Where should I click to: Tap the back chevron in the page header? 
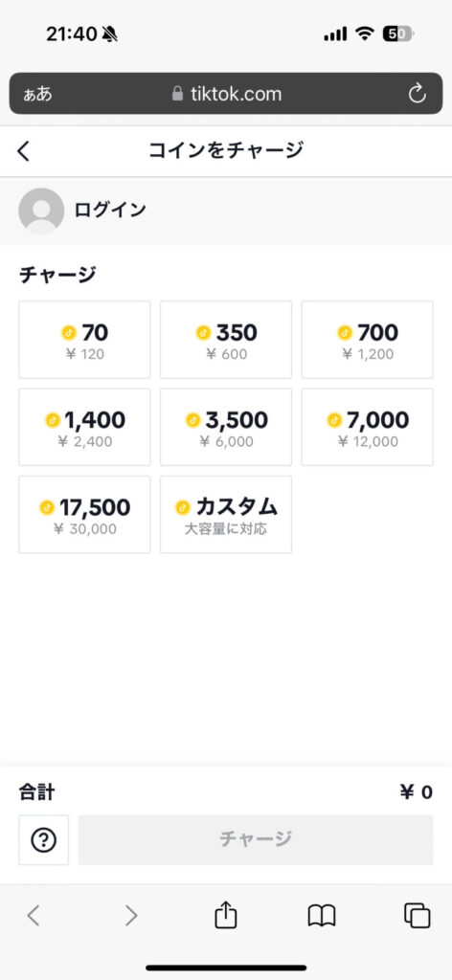coord(23,150)
